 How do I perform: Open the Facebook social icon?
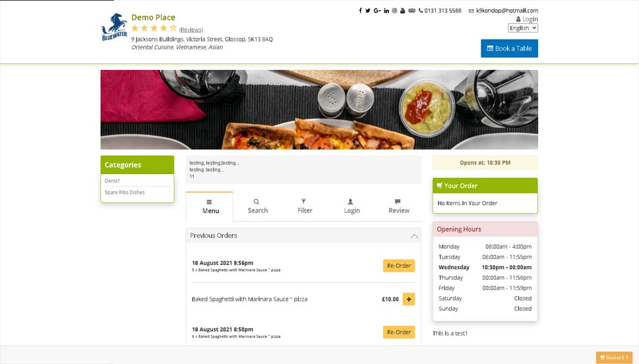(x=360, y=11)
